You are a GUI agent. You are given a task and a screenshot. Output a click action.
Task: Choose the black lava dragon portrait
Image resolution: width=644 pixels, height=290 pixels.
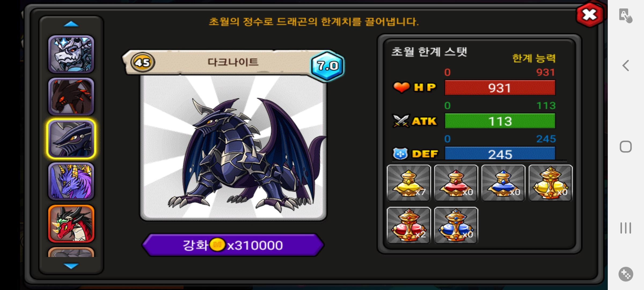(71, 97)
